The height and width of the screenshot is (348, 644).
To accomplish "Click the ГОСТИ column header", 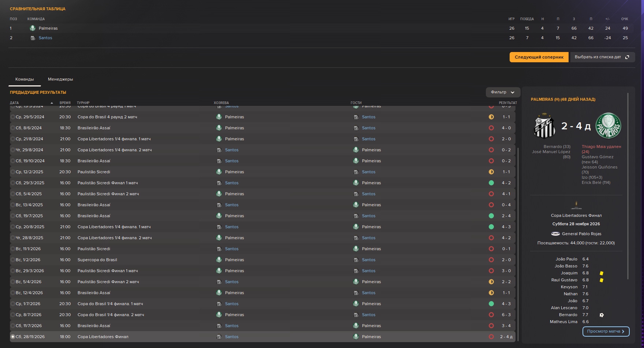I will [x=356, y=103].
